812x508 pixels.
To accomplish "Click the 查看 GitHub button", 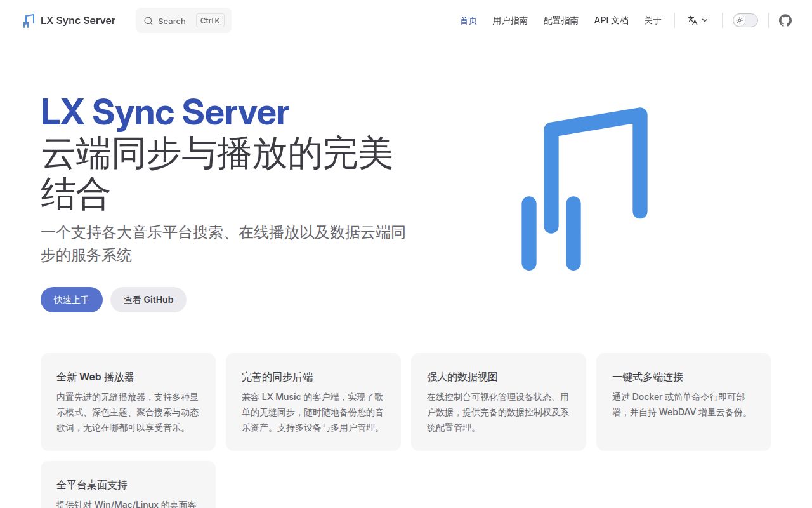I will [x=148, y=300].
